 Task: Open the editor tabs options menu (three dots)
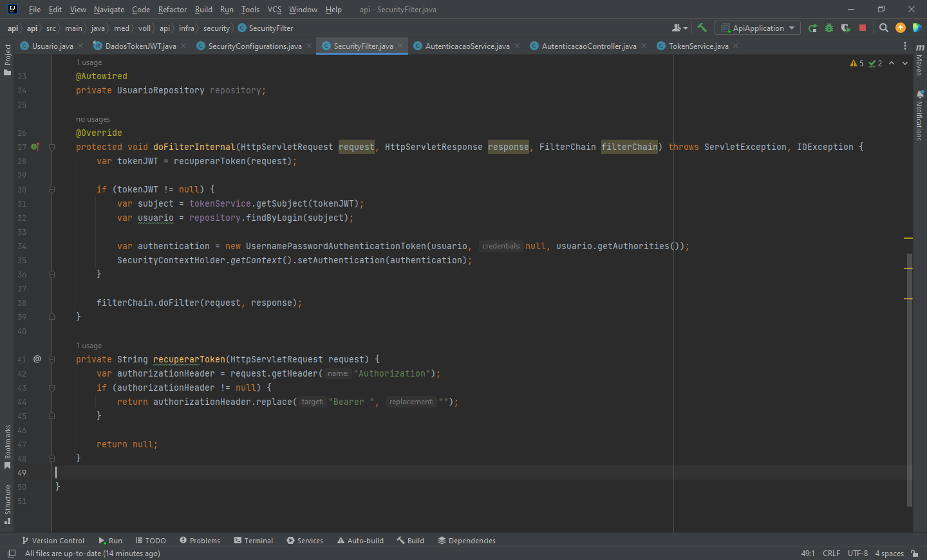pyautogui.click(x=905, y=46)
